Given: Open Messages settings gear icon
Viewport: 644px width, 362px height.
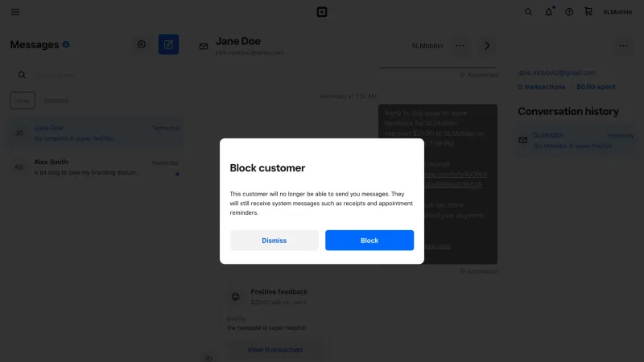Looking at the screenshot, I should coord(142,44).
